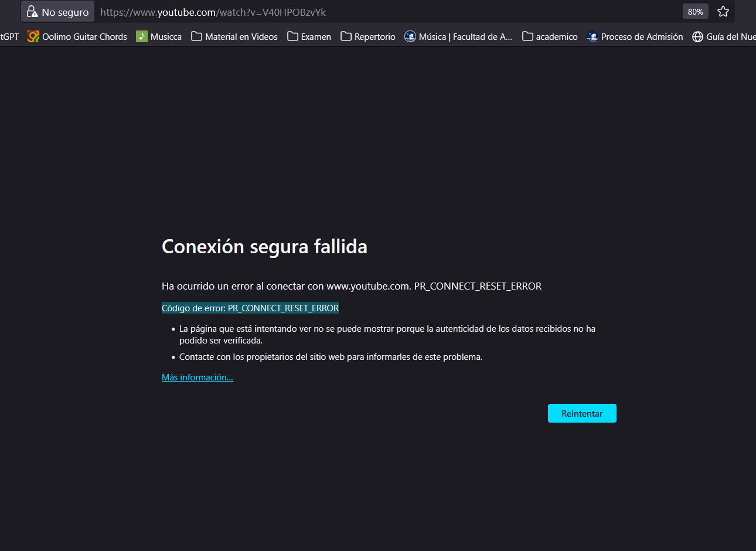Click the 'La página que está intentando ver' bullet
This screenshot has width=756, height=551.
387,335
